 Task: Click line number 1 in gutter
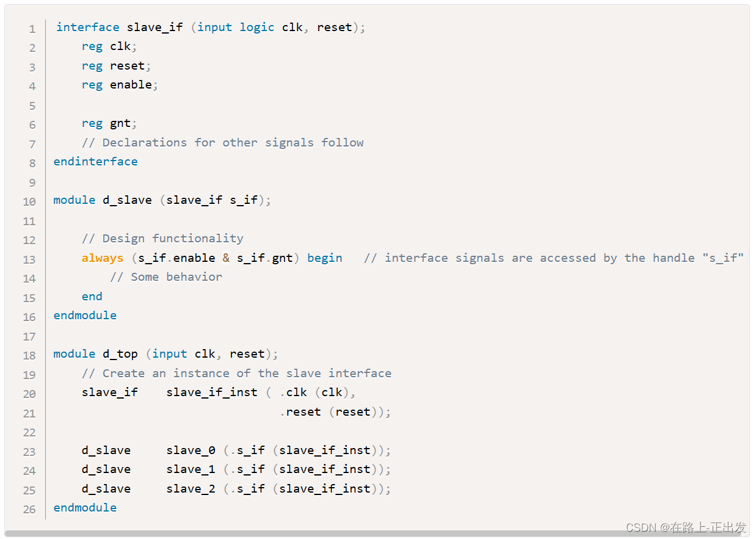click(32, 29)
